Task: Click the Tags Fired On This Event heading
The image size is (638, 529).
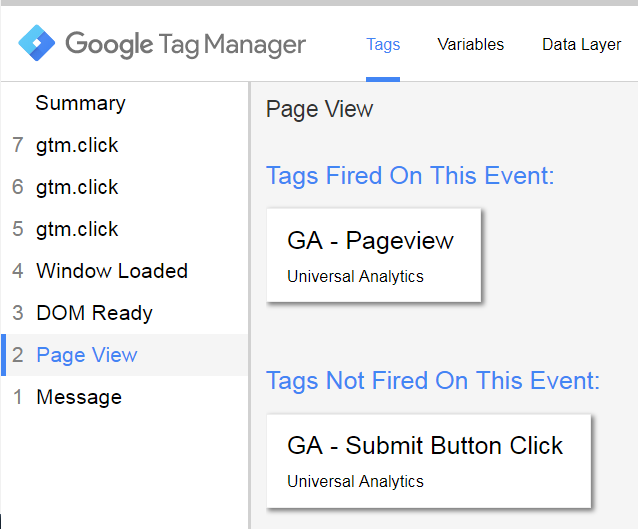Action: point(410,176)
